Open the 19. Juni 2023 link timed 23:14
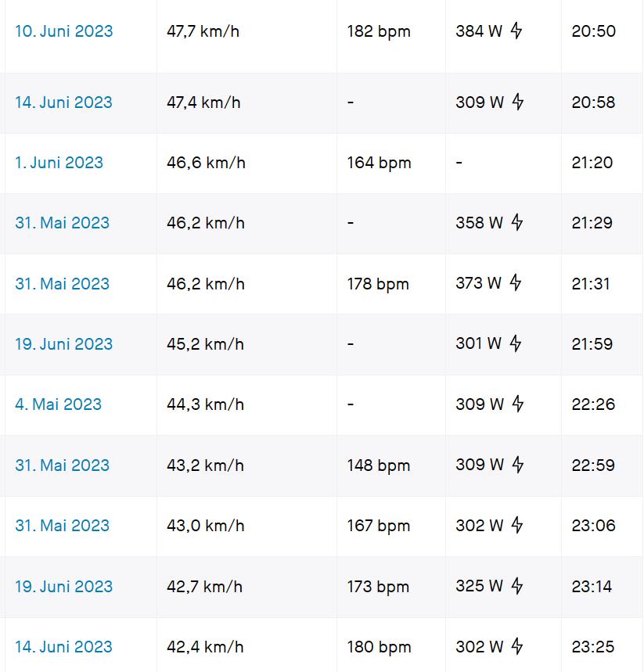644x672 pixels. 63,586
